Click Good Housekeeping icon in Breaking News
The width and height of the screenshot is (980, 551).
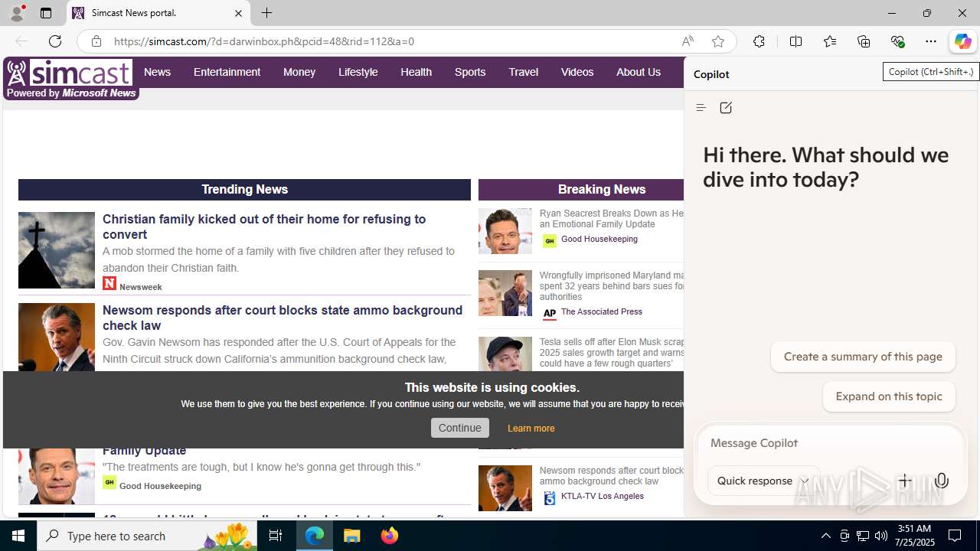coord(550,241)
